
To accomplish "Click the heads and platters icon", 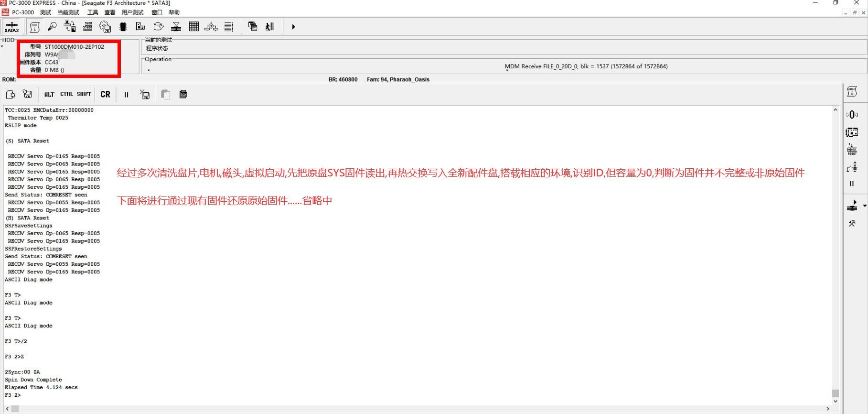I will tap(176, 27).
